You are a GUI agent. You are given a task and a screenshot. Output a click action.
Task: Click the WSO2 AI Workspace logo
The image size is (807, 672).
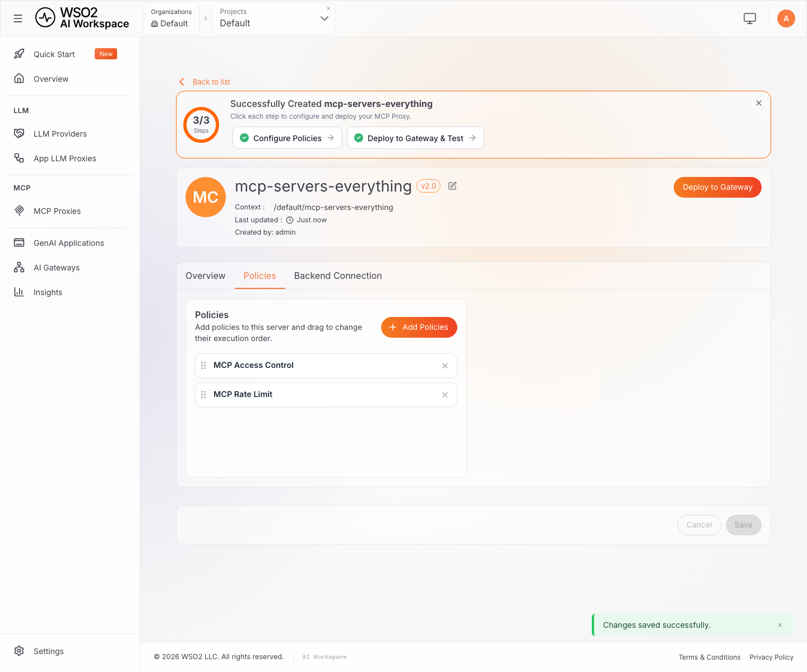(x=82, y=18)
